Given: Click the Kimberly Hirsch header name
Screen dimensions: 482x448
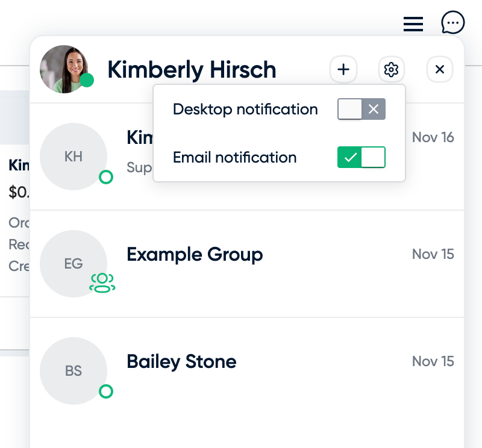Looking at the screenshot, I should [192, 70].
